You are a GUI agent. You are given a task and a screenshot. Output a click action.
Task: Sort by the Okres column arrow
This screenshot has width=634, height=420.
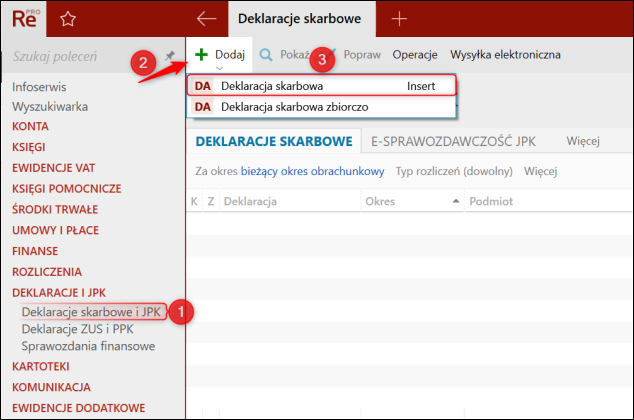456,201
